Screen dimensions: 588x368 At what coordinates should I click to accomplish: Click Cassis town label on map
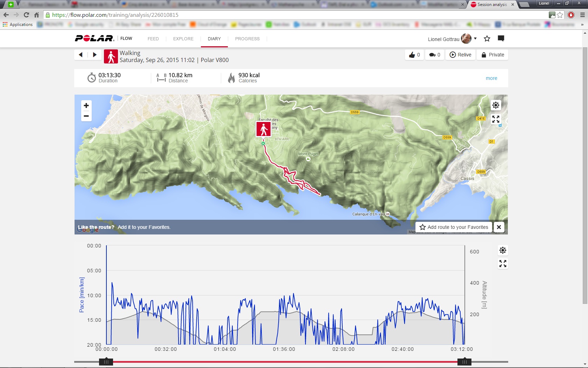[x=467, y=178]
